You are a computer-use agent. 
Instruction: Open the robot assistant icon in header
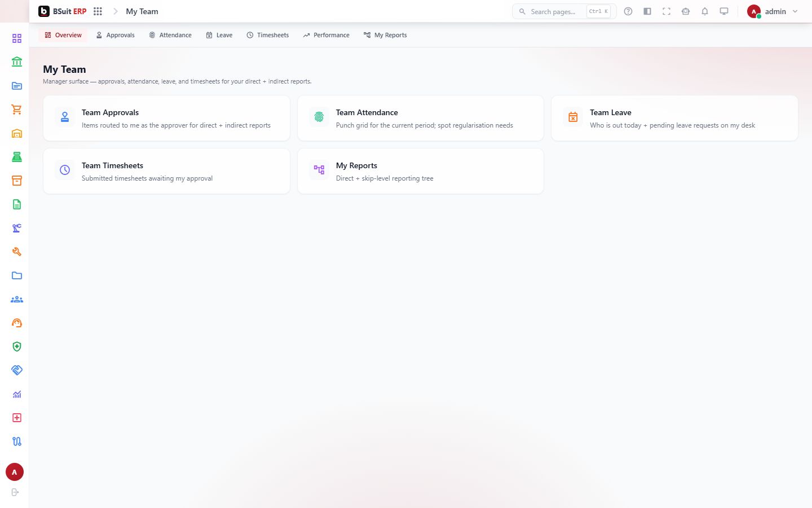686,11
